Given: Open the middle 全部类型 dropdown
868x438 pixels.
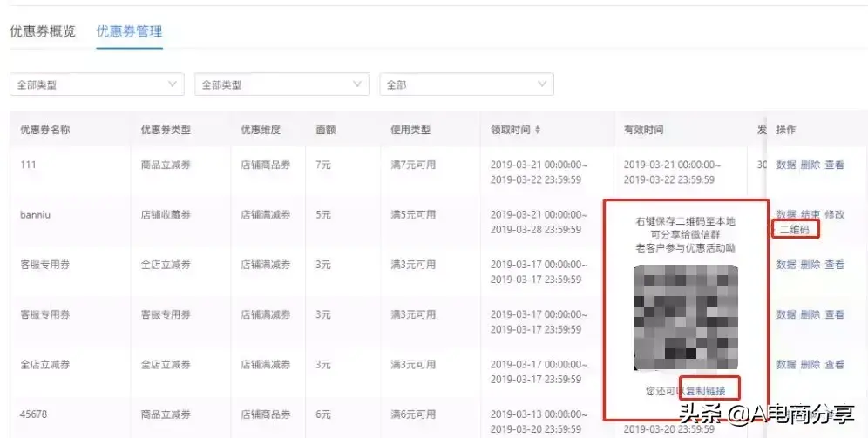Looking at the screenshot, I should coord(281,84).
